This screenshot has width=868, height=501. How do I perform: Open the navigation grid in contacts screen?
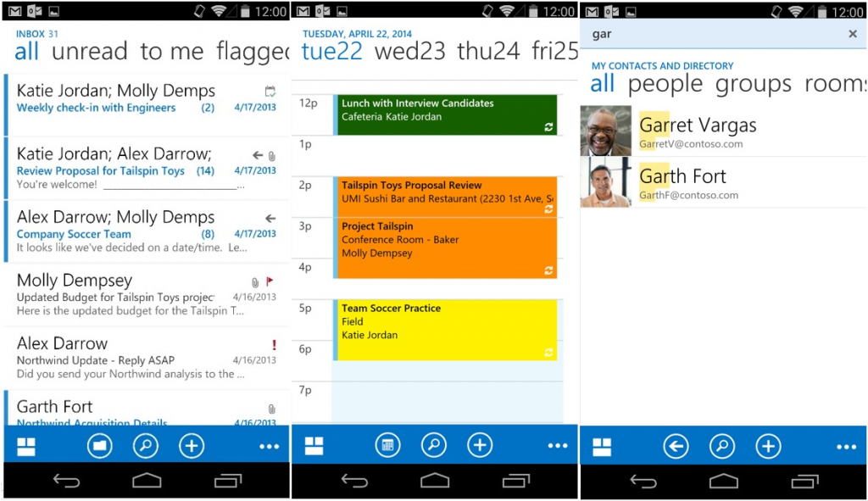click(x=602, y=447)
